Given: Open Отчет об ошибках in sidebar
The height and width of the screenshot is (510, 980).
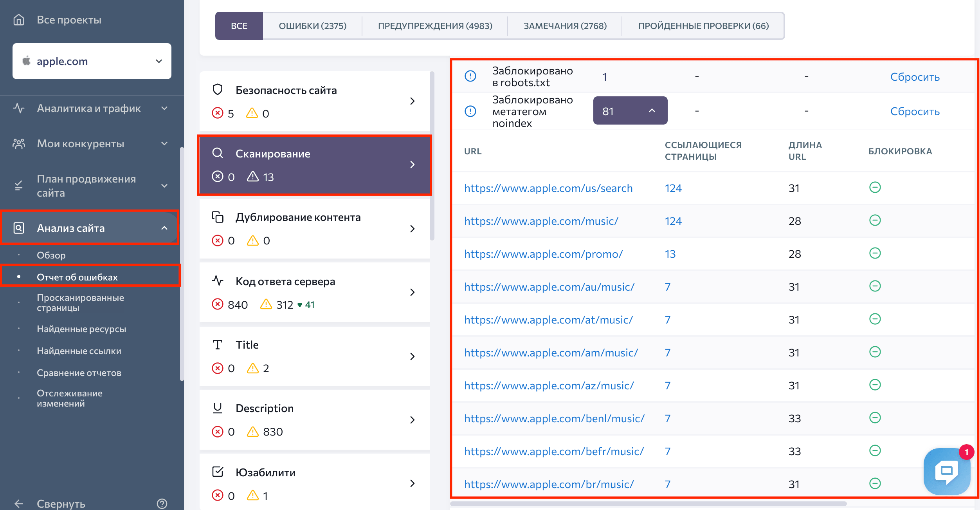Looking at the screenshot, I should click(77, 277).
